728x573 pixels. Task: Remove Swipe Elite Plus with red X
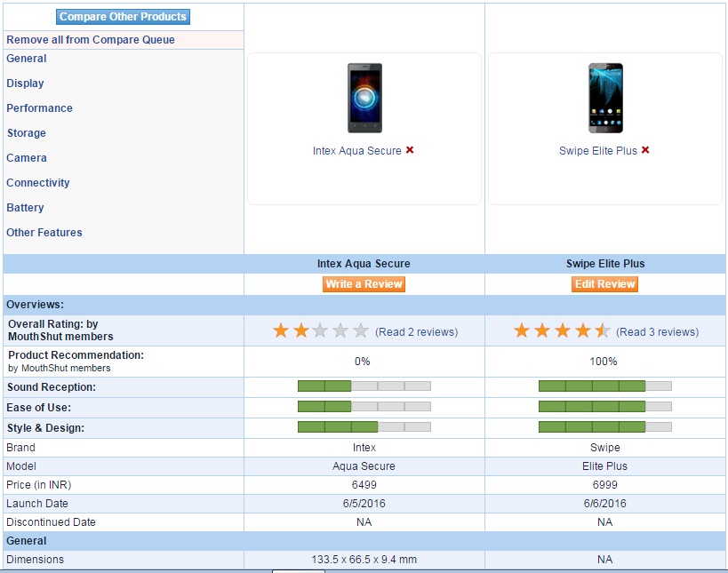(x=645, y=150)
